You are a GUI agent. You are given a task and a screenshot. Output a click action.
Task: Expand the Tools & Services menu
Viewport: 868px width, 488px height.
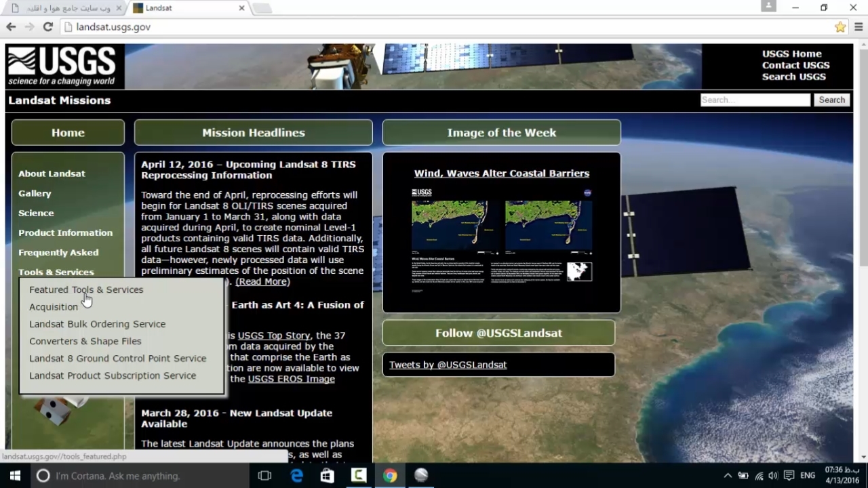click(56, 272)
